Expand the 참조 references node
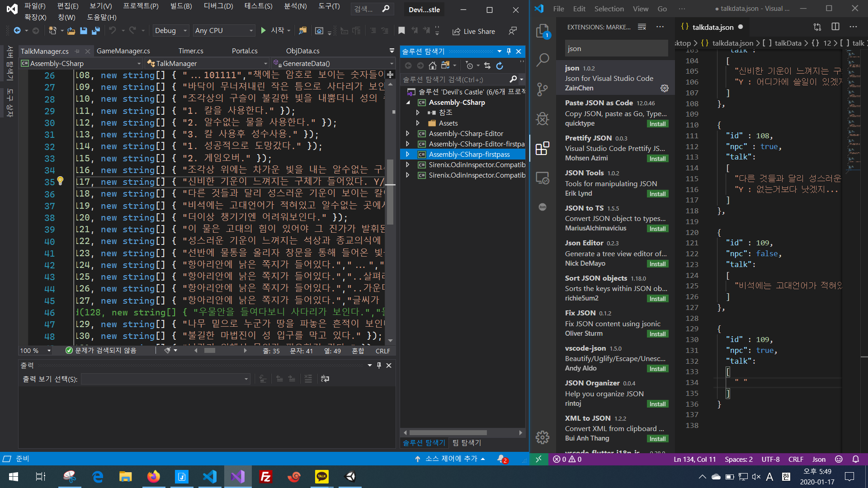 click(x=418, y=113)
